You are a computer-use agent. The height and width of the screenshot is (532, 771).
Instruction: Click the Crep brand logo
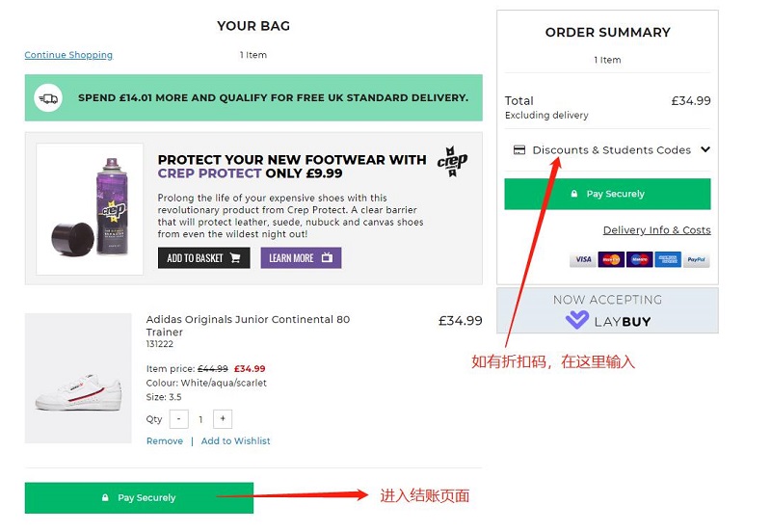(452, 160)
